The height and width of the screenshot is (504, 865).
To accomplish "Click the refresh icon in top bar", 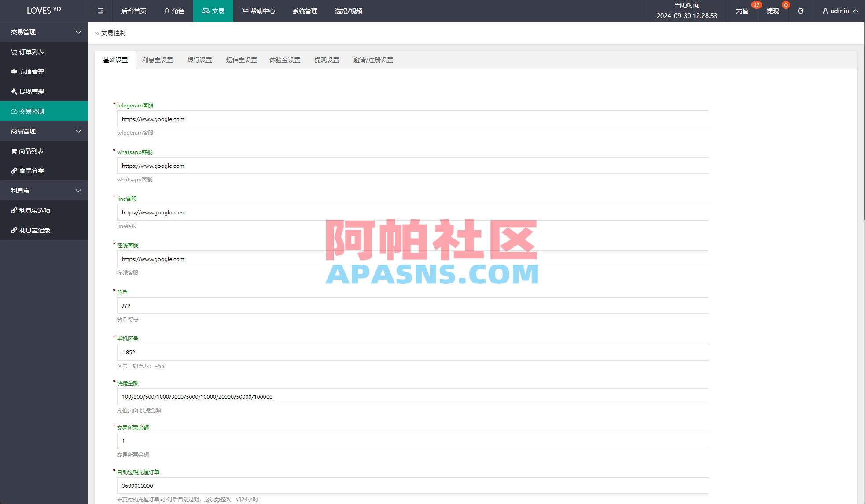I will point(800,11).
